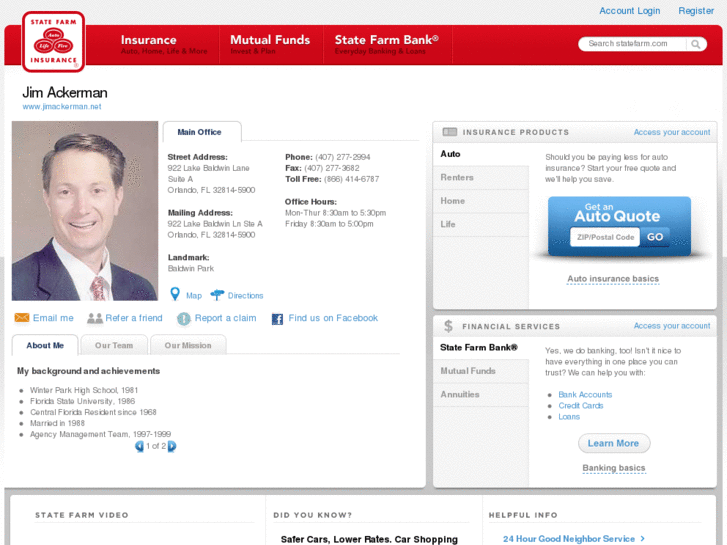Open the Insurance menu
The width and height of the screenshot is (727, 545).
coord(164,45)
